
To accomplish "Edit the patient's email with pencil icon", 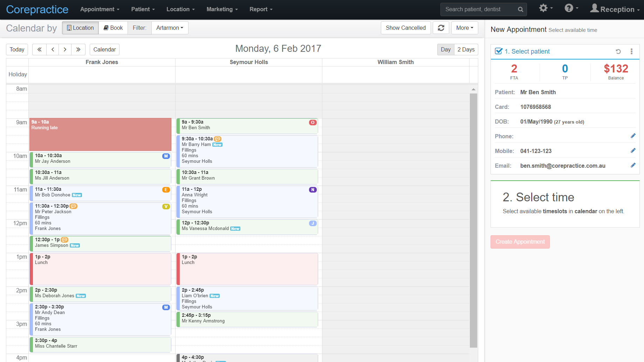I will (x=633, y=165).
